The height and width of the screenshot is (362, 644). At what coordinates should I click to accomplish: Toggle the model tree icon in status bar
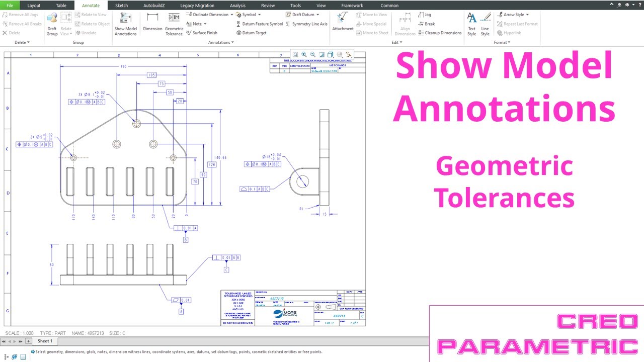(x=6, y=356)
